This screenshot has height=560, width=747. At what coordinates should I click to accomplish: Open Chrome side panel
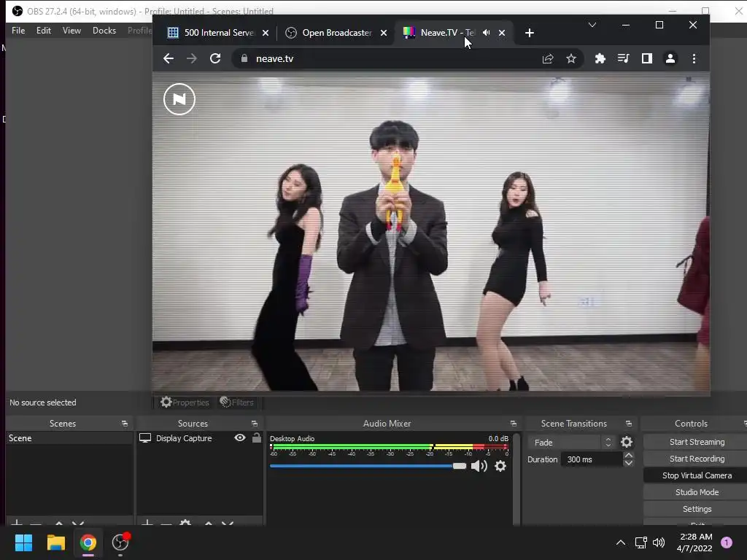tap(646, 58)
